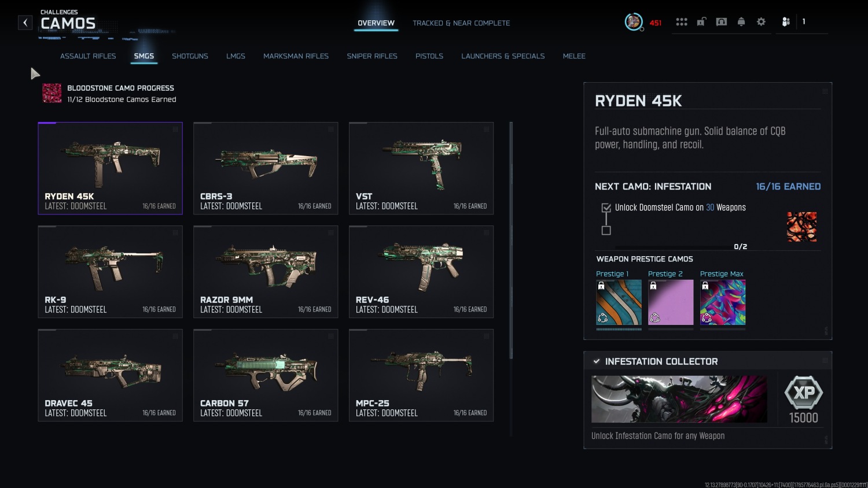
Task: Click Unlock Infestation Camo for any Weapon text
Action: [x=658, y=436]
